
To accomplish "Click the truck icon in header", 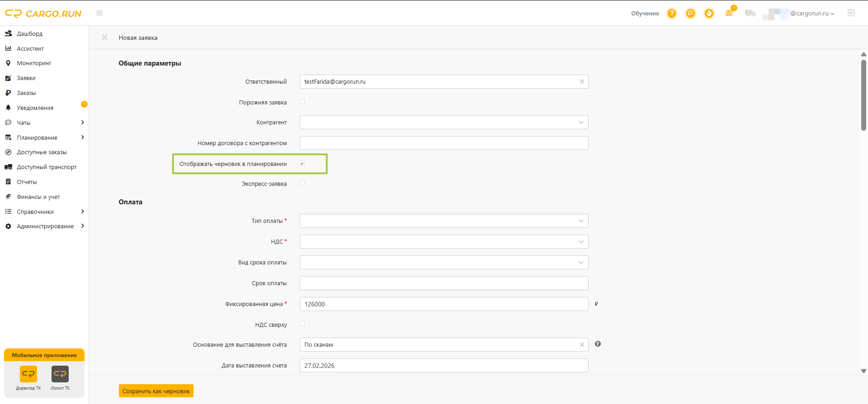I will 750,13.
